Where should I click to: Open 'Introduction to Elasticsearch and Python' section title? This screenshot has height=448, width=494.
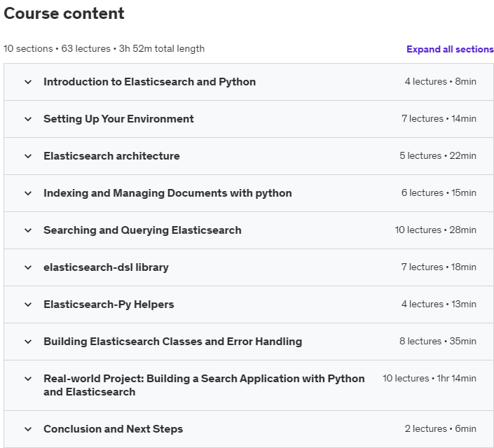pos(150,82)
